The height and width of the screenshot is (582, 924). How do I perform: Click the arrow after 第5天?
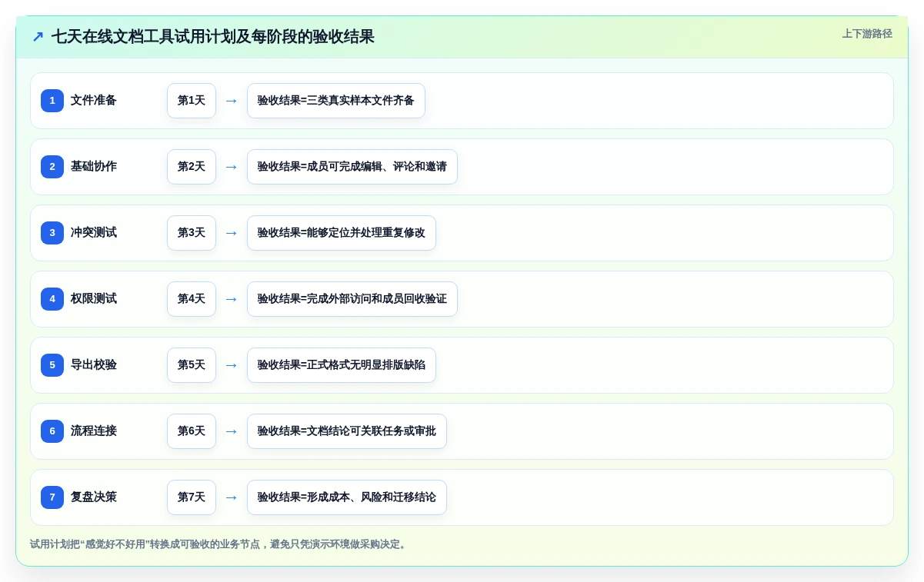(232, 365)
